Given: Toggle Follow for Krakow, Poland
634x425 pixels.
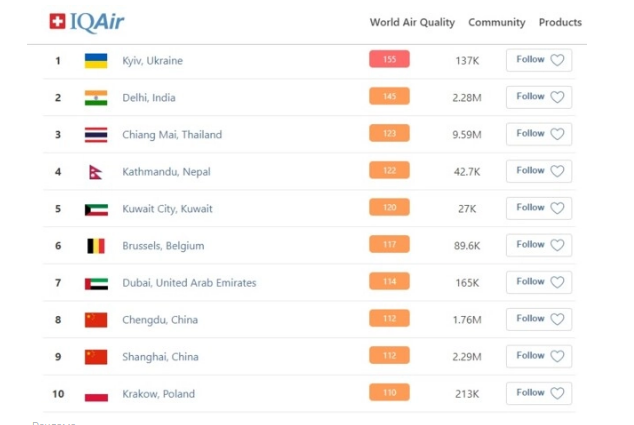Looking at the screenshot, I should 539,393.
